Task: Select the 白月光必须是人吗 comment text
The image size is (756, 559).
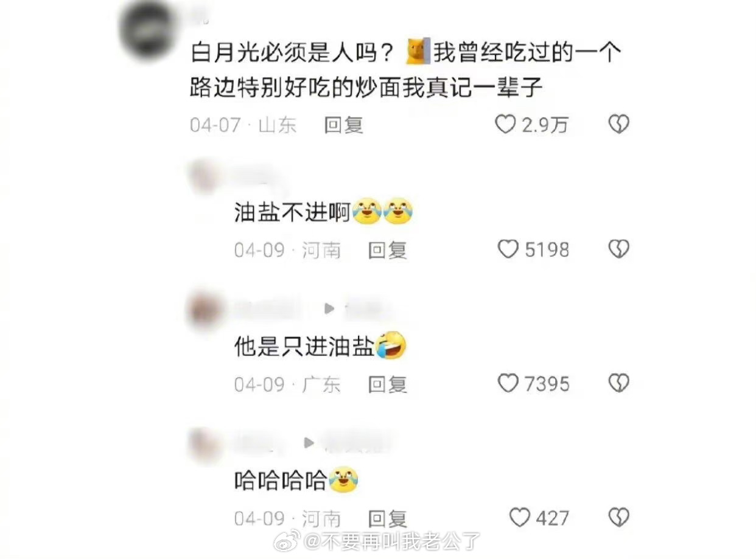Action: coord(405,70)
